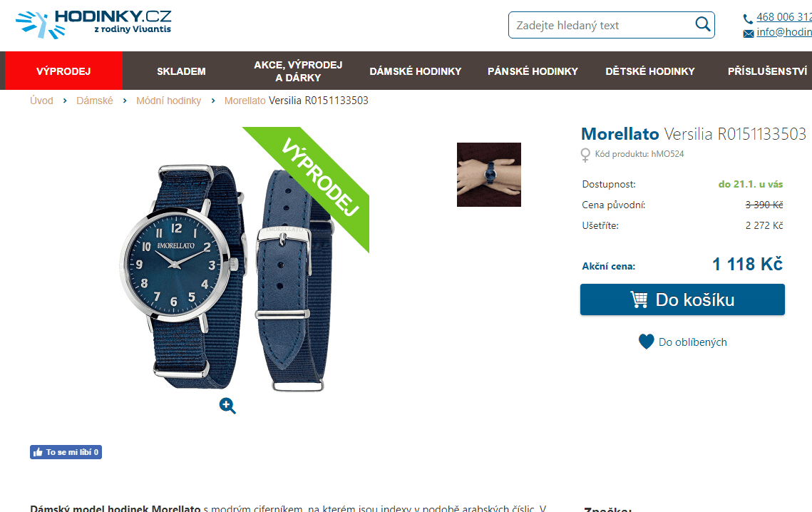Image resolution: width=812 pixels, height=512 pixels.
Task: Add product with Do košíku button
Action: click(682, 299)
